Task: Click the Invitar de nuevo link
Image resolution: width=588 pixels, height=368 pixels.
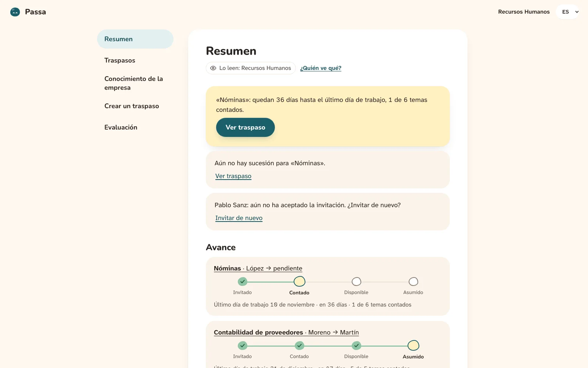Action: point(239,218)
